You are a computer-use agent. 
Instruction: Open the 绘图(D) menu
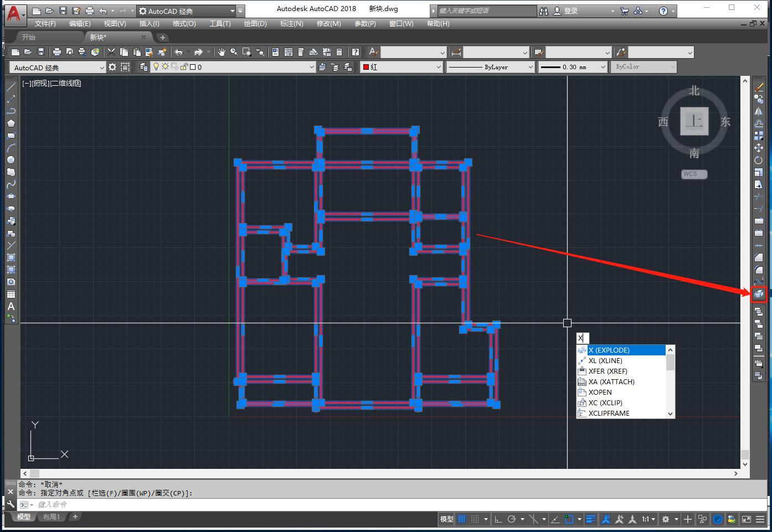click(x=255, y=24)
